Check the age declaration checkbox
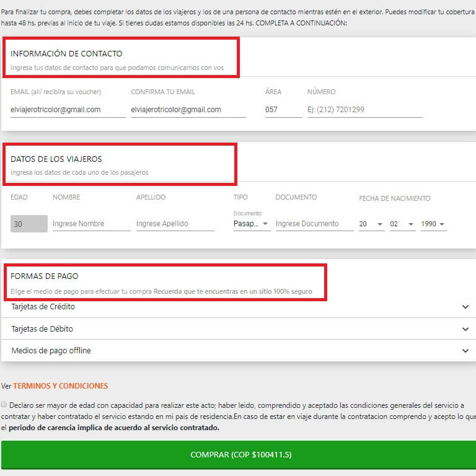The width and height of the screenshot is (476, 476). tap(4, 405)
